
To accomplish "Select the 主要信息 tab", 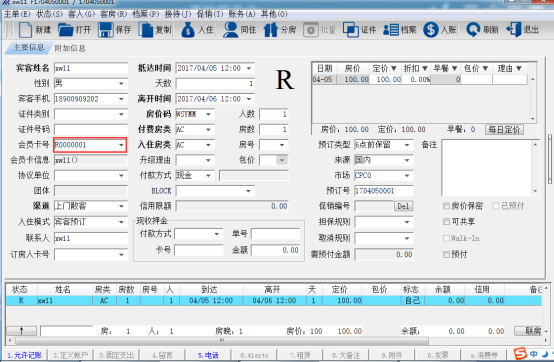I will (x=28, y=47).
